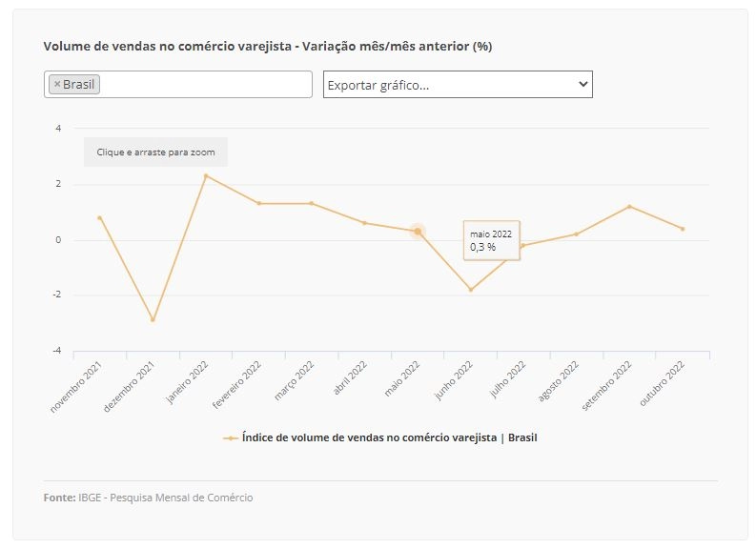The width and height of the screenshot is (756, 549).
Task: Toggle the Brasil series in the chart legend
Action: click(x=380, y=437)
